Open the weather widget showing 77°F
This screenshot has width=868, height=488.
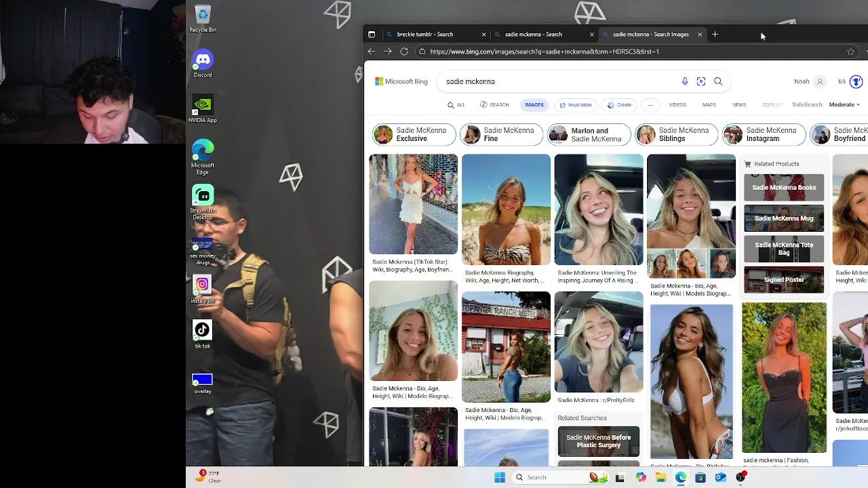point(208,476)
